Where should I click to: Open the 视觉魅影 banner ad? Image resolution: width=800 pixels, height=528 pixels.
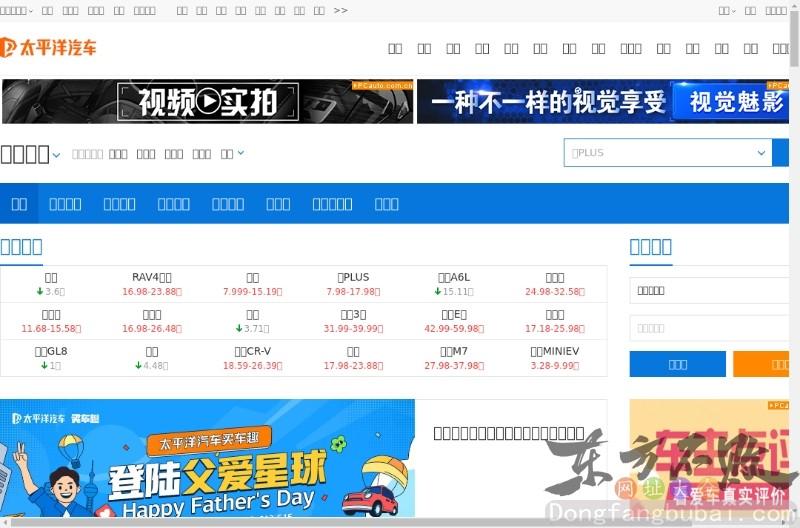[603, 102]
